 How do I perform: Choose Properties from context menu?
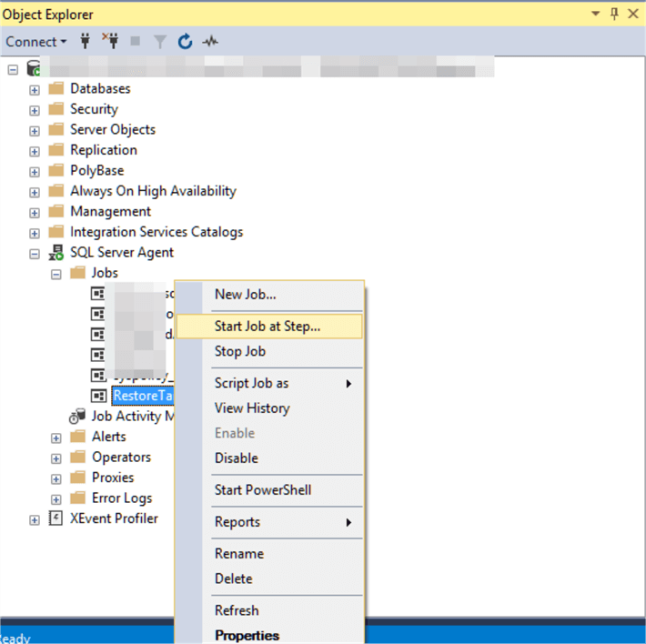click(x=269, y=635)
